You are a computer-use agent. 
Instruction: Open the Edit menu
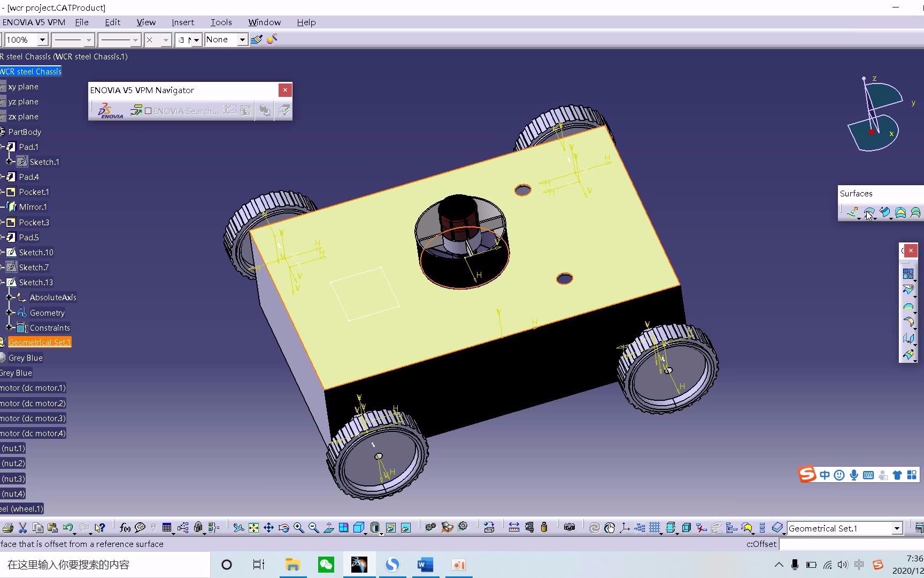(x=112, y=22)
